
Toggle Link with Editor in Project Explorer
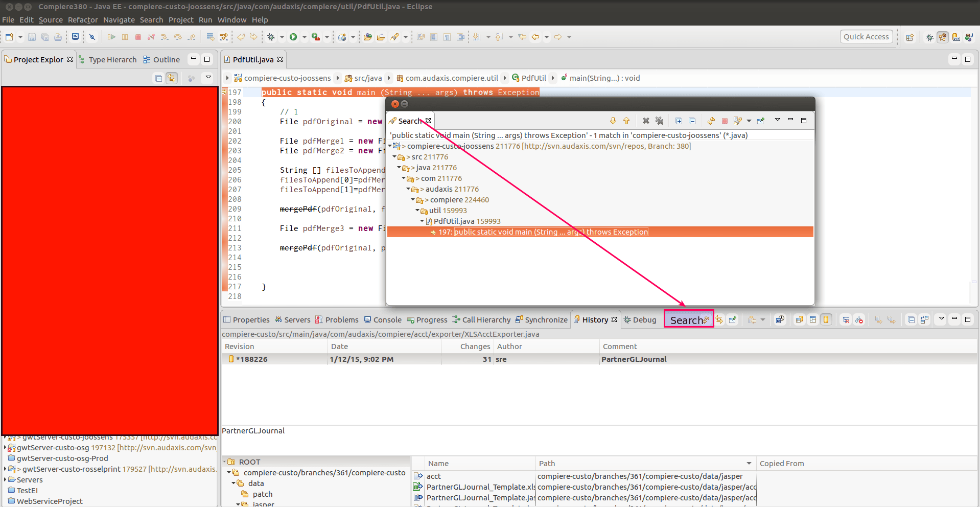pyautogui.click(x=172, y=78)
